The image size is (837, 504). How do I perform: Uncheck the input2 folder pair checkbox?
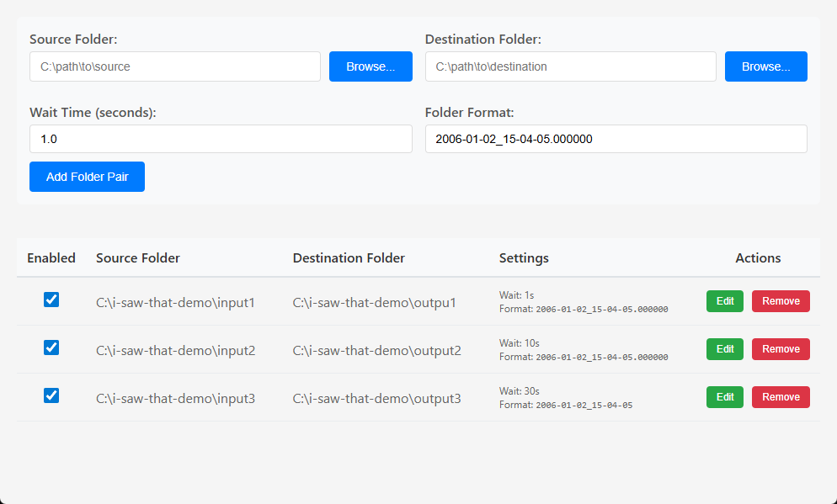[51, 347]
